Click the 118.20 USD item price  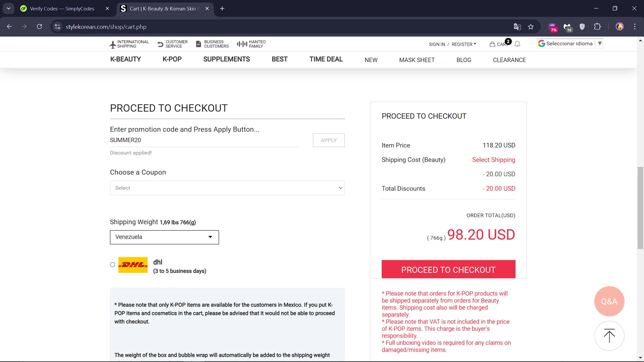pyautogui.click(x=499, y=145)
